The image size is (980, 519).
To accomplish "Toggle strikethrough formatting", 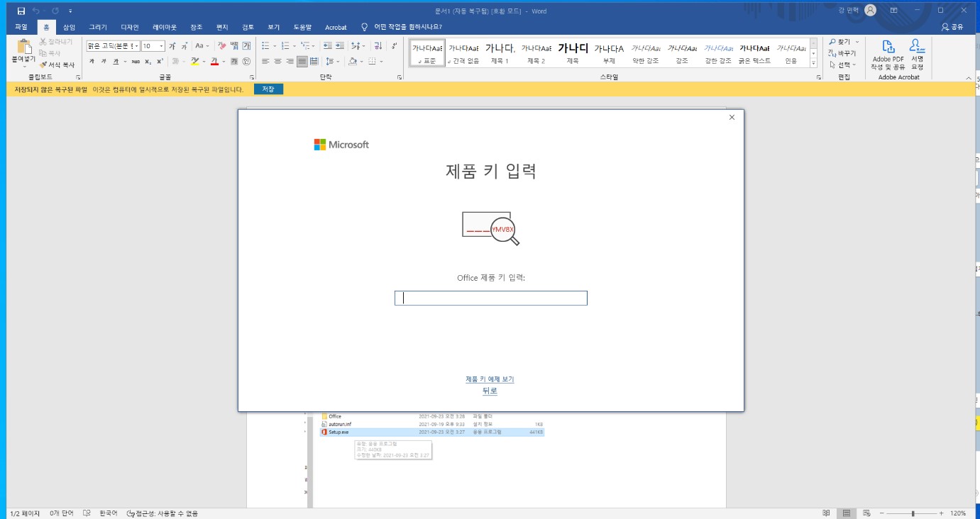I will [135, 62].
